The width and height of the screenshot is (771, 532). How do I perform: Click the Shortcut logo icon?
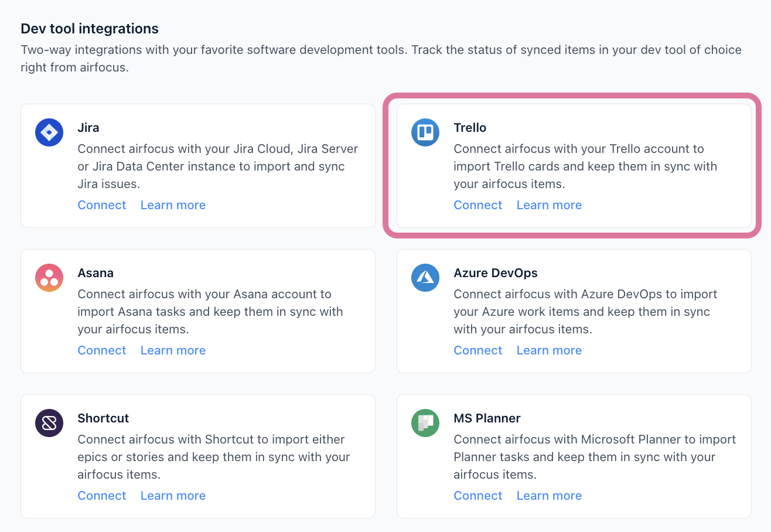click(49, 423)
